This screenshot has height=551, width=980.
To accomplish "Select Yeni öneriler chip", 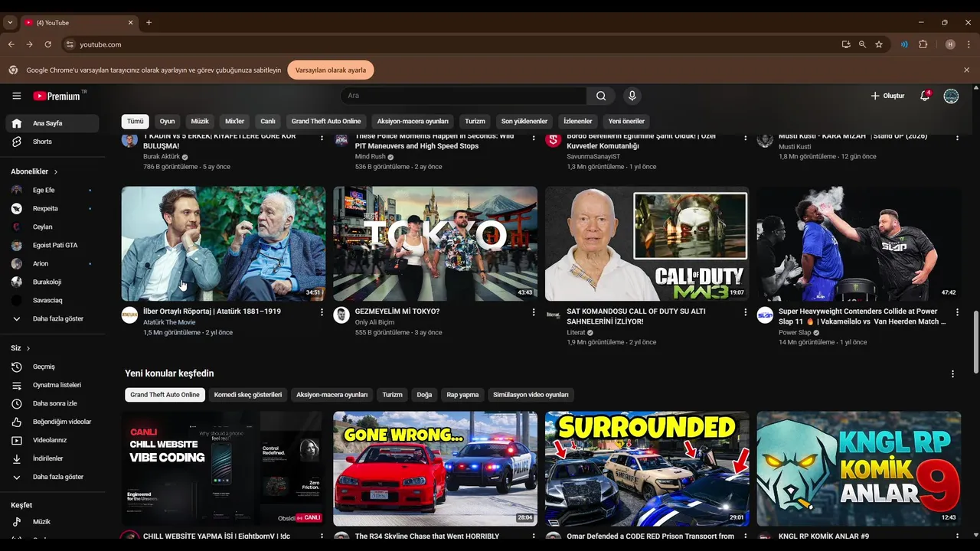I will point(626,121).
